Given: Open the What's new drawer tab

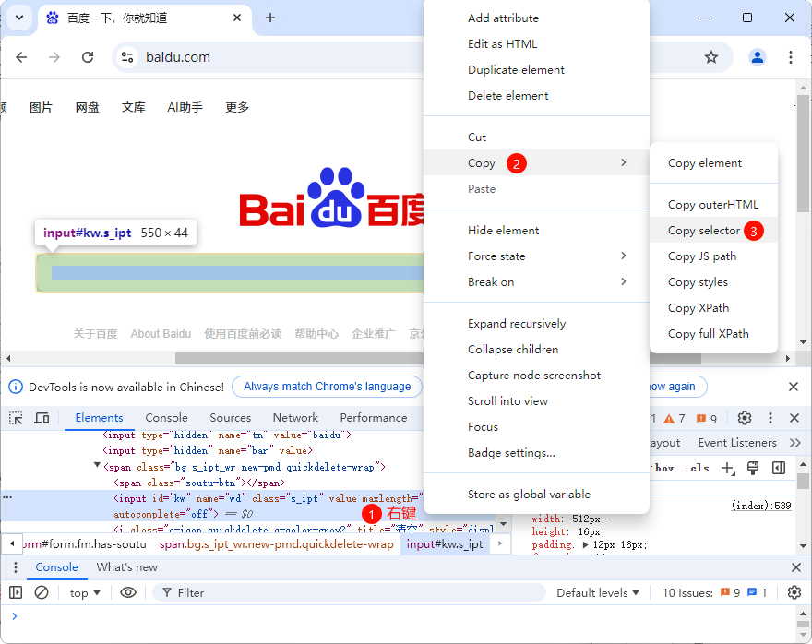Looking at the screenshot, I should 127,567.
